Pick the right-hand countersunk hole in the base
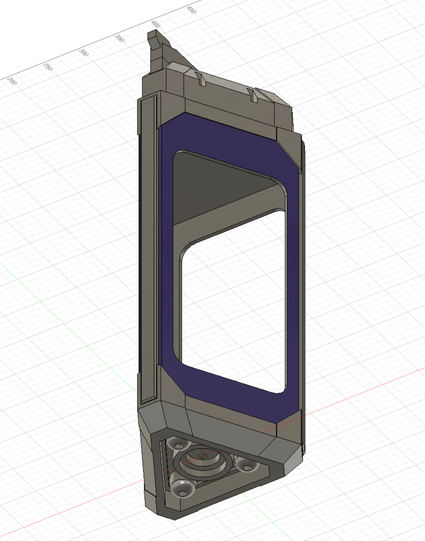Viewport: 425px width, 541px height. point(246,465)
